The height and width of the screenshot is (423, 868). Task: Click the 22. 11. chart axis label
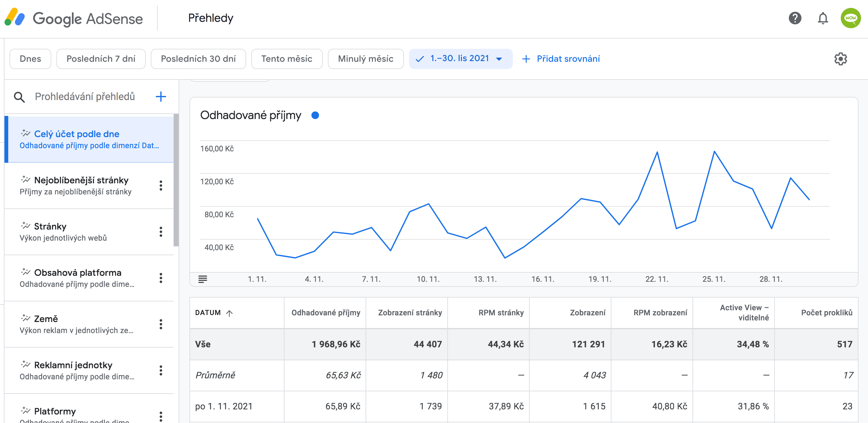(657, 279)
